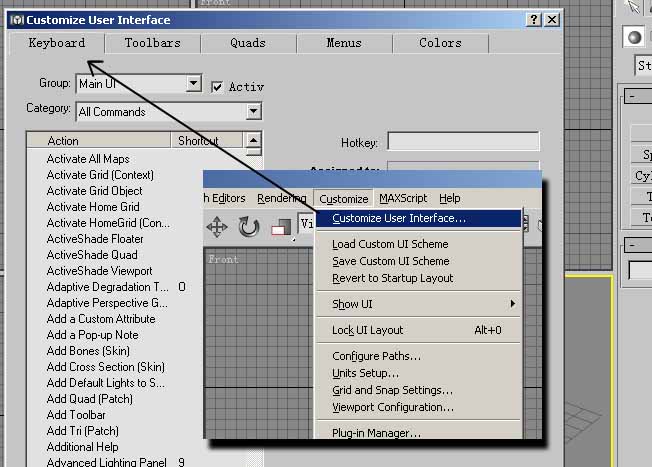This screenshot has height=467, width=652.
Task: Select ActiveShade Quad action
Action: point(92,255)
